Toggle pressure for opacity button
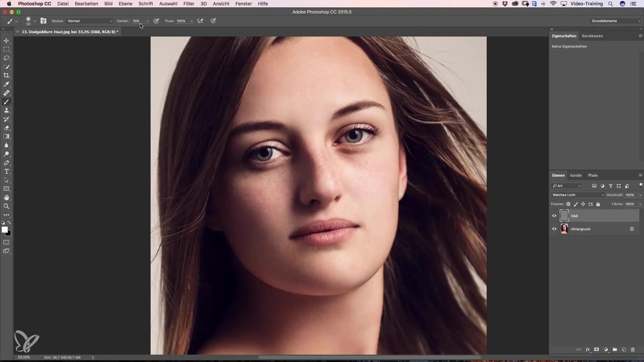 coord(156,21)
